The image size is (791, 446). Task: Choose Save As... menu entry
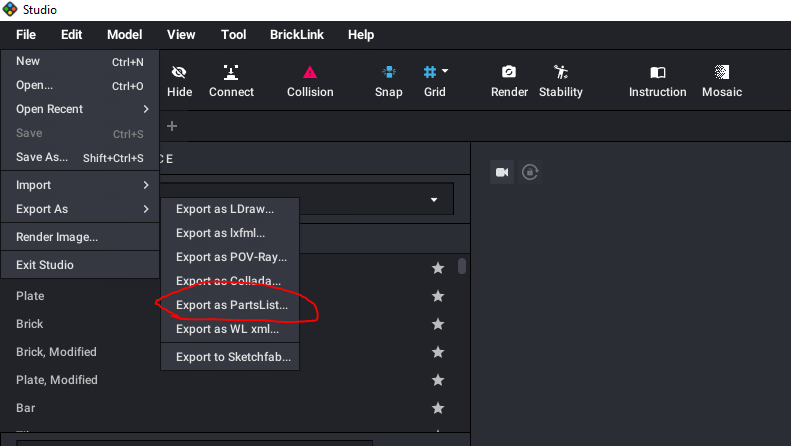click(80, 157)
